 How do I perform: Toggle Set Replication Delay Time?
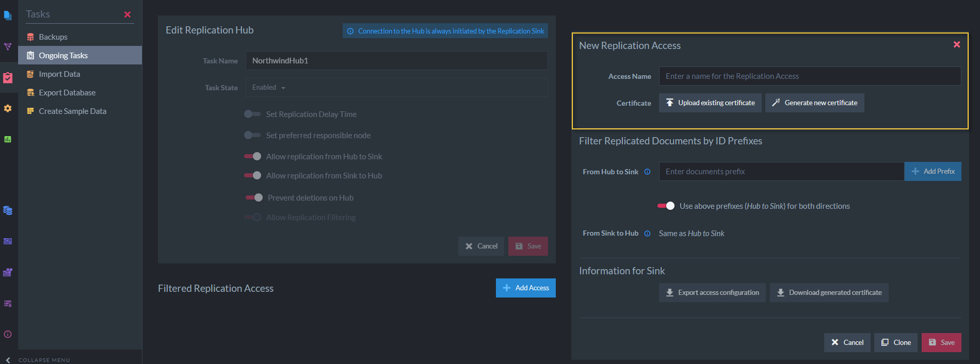pos(252,114)
